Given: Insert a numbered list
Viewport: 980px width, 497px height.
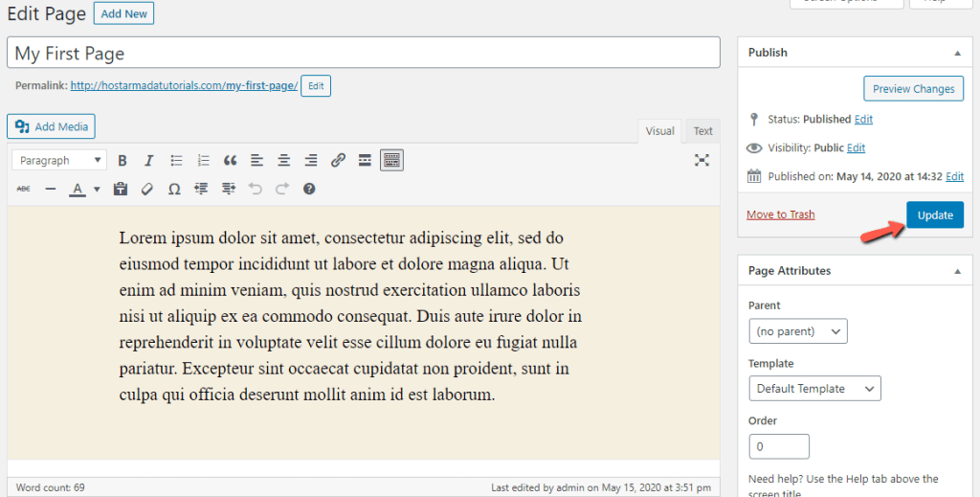Looking at the screenshot, I should (203, 161).
